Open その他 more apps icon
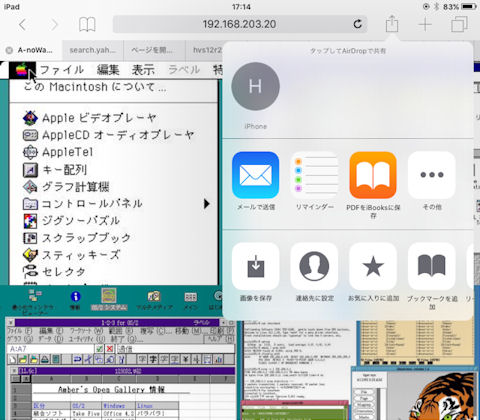The image size is (480, 420). click(x=432, y=175)
